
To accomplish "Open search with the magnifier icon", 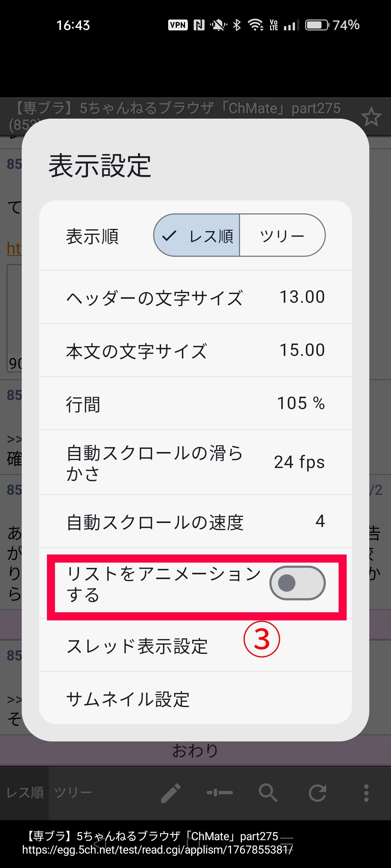I will (268, 793).
